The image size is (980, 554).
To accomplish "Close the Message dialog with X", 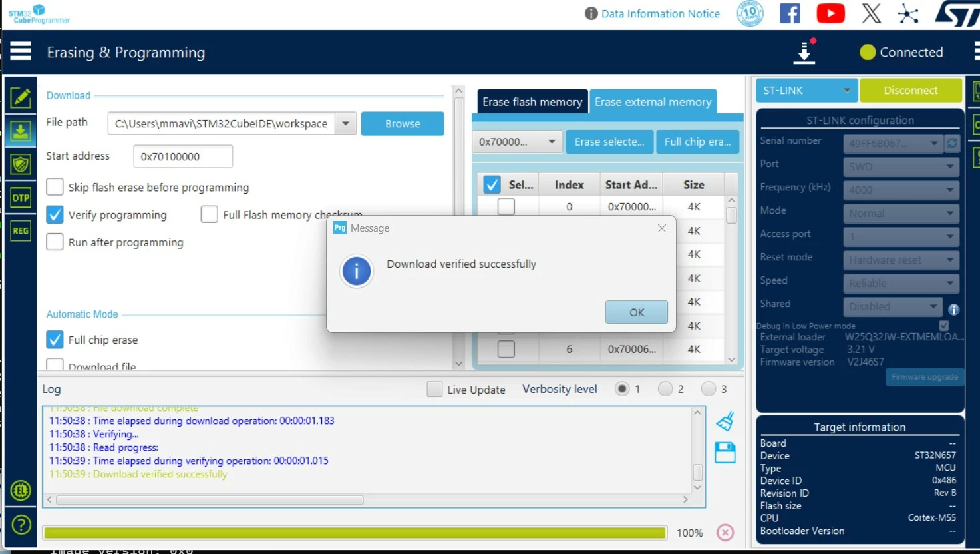I will coord(662,228).
